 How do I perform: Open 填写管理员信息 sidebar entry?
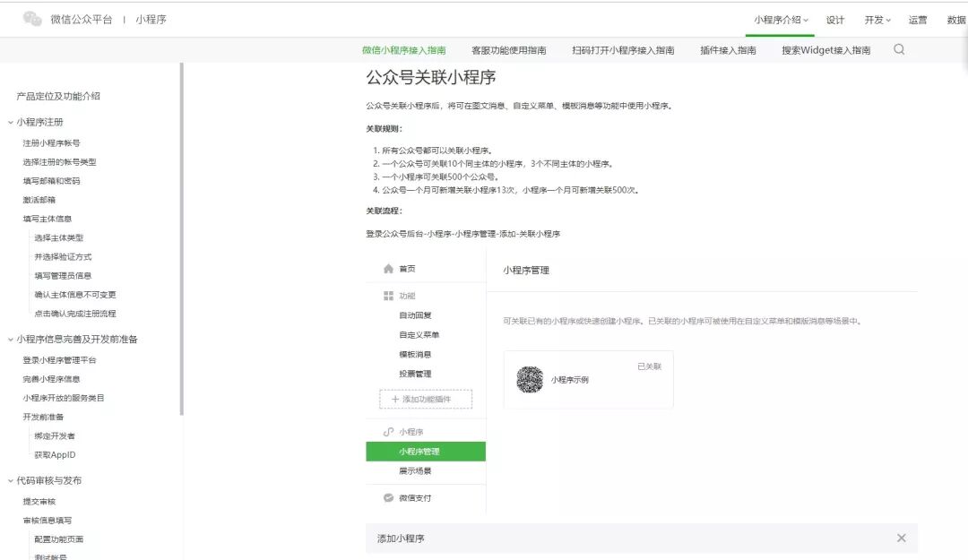[63, 276]
